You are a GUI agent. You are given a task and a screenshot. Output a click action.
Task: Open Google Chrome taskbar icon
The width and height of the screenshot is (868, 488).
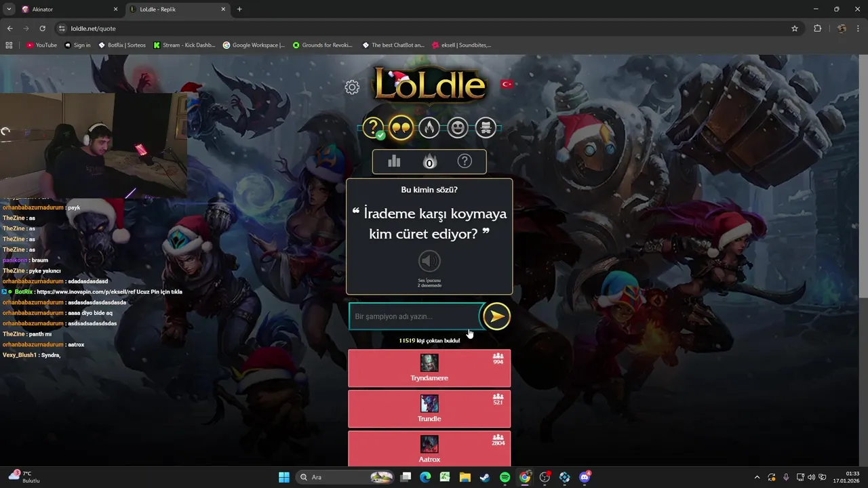pos(525,477)
